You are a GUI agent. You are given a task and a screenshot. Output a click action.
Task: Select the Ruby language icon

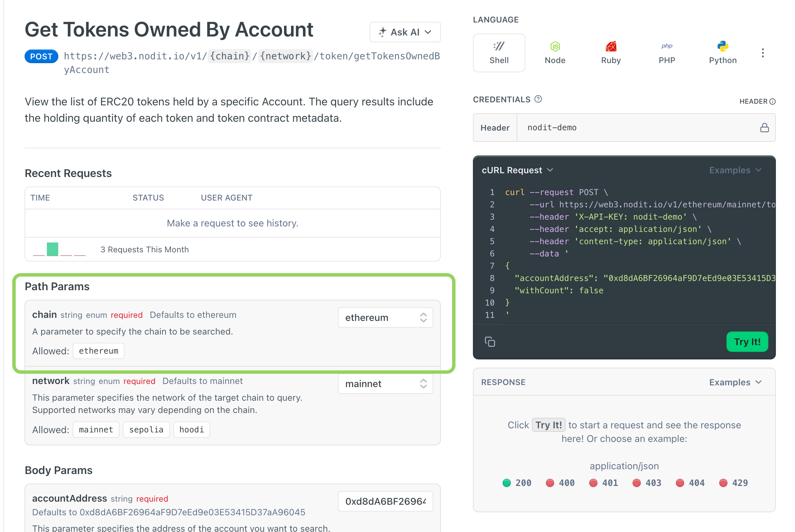pos(611,53)
